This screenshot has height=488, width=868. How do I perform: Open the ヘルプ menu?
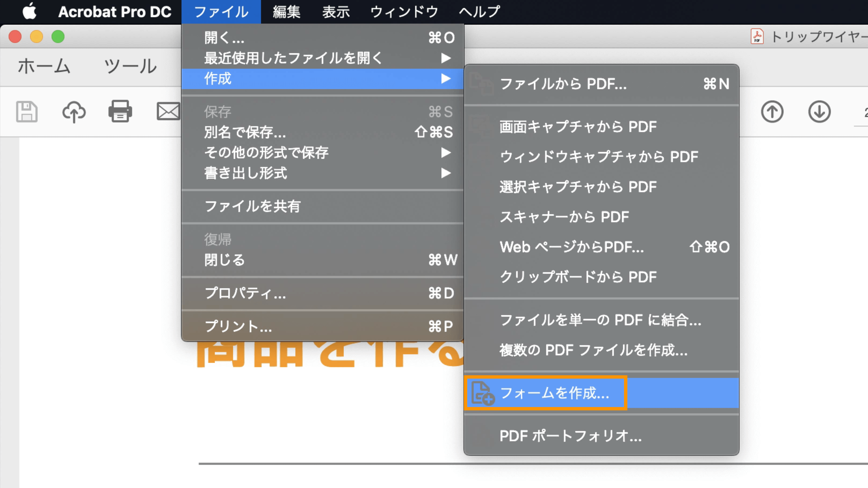point(479,12)
